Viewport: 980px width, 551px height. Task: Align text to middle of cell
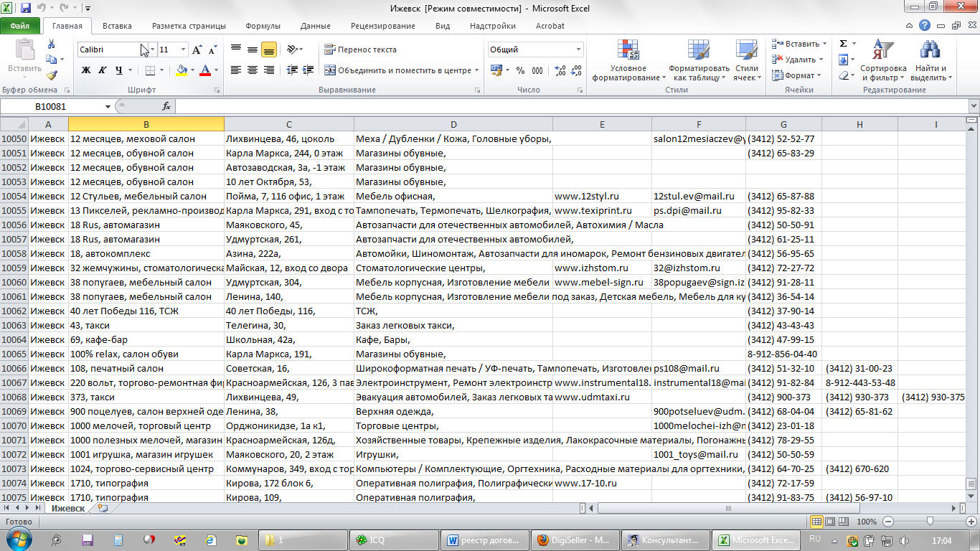pos(253,50)
